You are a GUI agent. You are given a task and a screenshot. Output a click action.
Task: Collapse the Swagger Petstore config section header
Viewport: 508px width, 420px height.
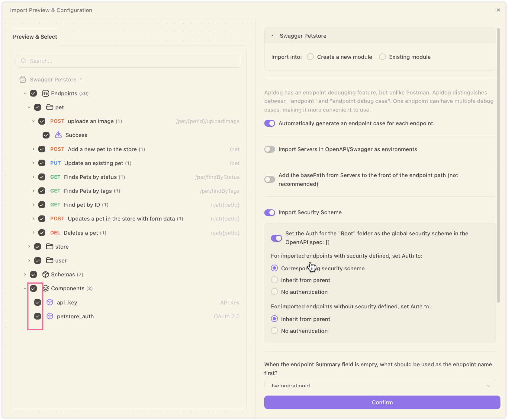coord(272,36)
